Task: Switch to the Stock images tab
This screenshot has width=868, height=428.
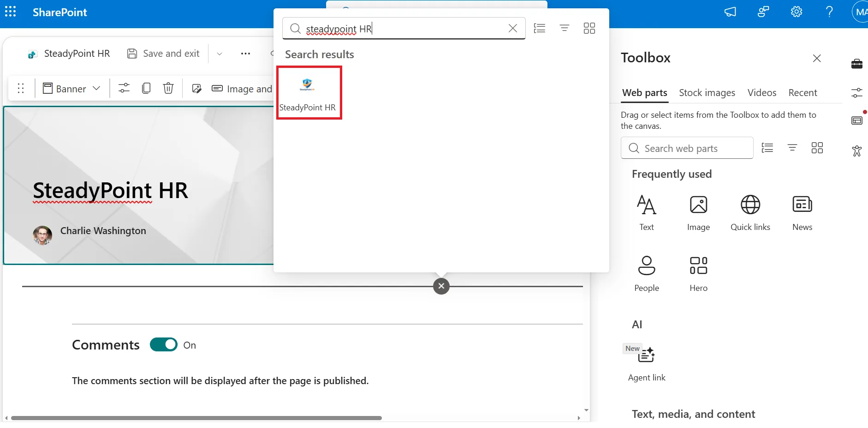Action: tap(707, 93)
